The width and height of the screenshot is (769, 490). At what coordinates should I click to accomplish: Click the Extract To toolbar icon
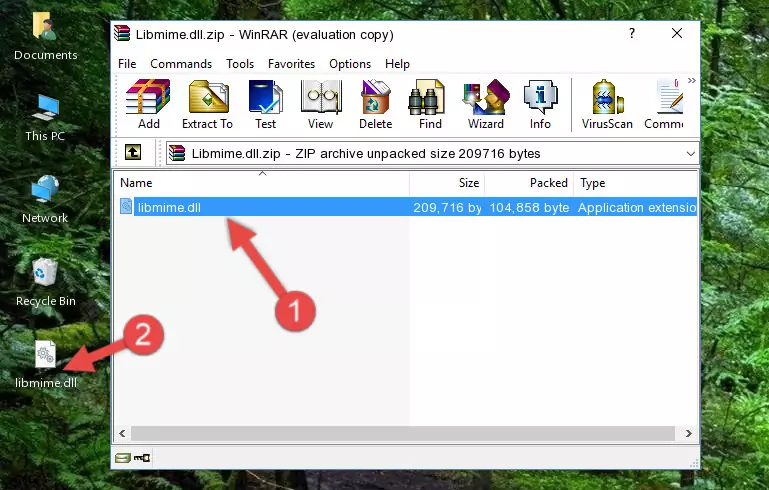click(207, 104)
